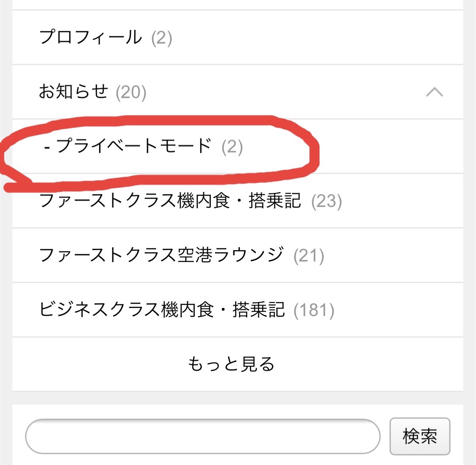The width and height of the screenshot is (476, 465).
Task: Click the (2) count beside プライベートモード
Action: click(x=232, y=147)
